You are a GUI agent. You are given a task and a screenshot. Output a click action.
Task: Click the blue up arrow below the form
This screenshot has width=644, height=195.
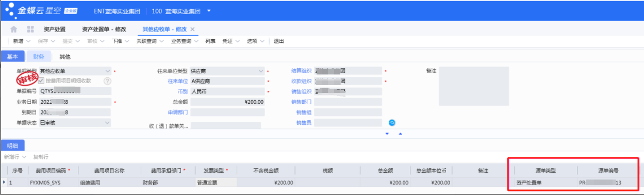click(400, 134)
